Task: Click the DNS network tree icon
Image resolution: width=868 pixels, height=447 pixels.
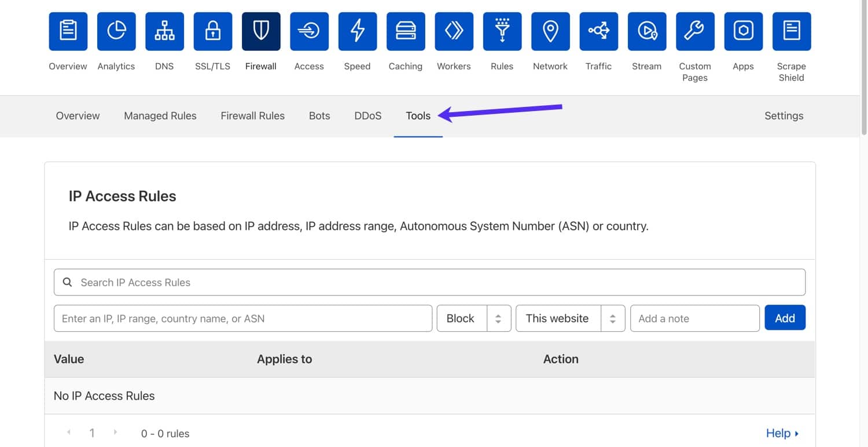Action: 164,31
